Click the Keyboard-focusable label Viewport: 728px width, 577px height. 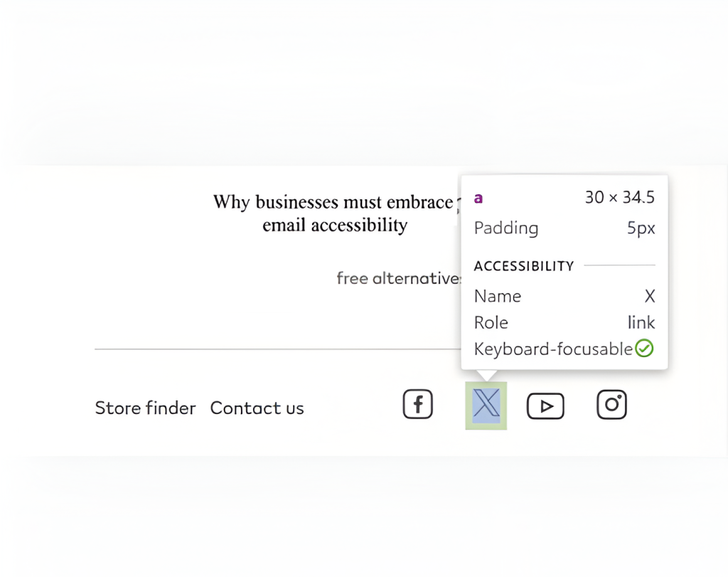553,349
